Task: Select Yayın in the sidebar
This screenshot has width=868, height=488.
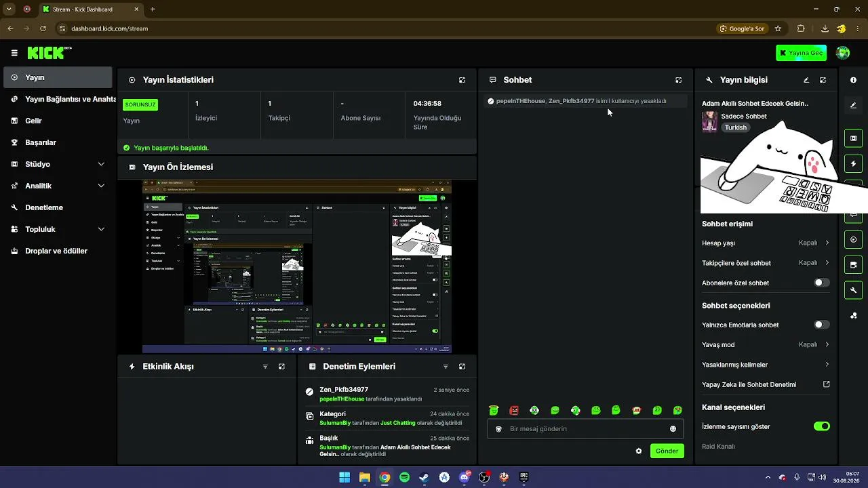Action: coord(58,77)
